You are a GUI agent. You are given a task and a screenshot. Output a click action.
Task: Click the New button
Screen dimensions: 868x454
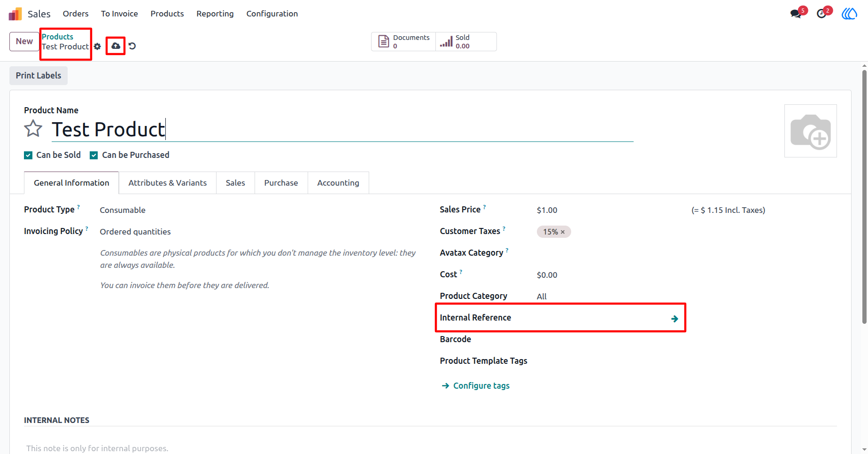pyautogui.click(x=24, y=41)
